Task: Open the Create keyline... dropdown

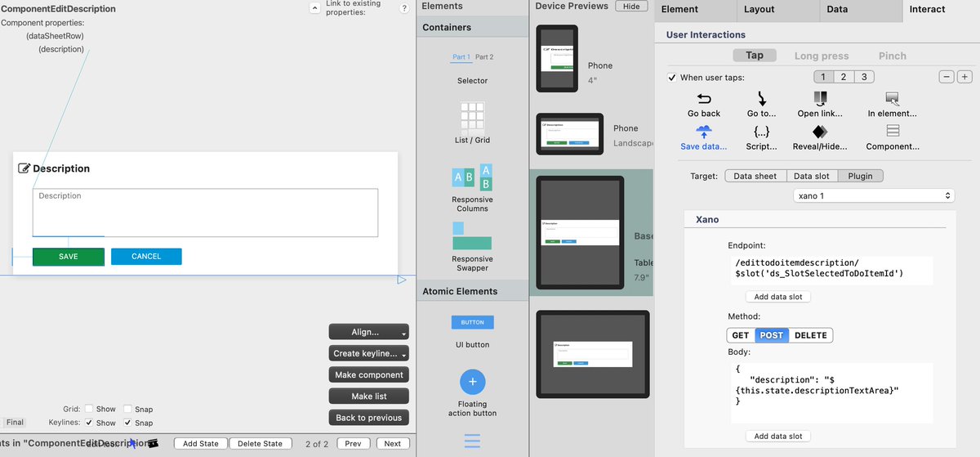Action: [x=369, y=353]
